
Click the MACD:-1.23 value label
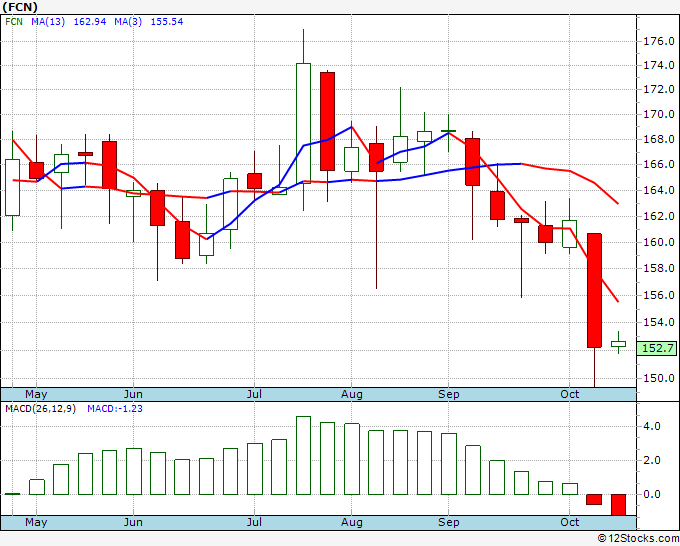click(x=115, y=409)
